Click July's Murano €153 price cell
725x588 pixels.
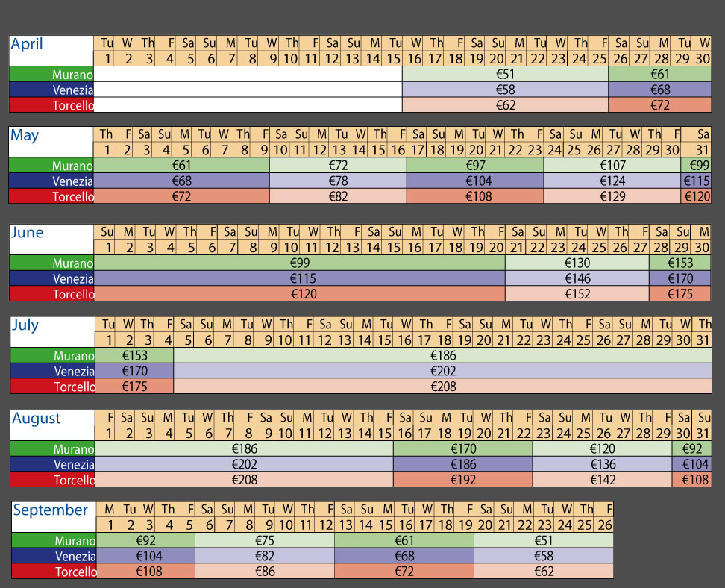[134, 355]
